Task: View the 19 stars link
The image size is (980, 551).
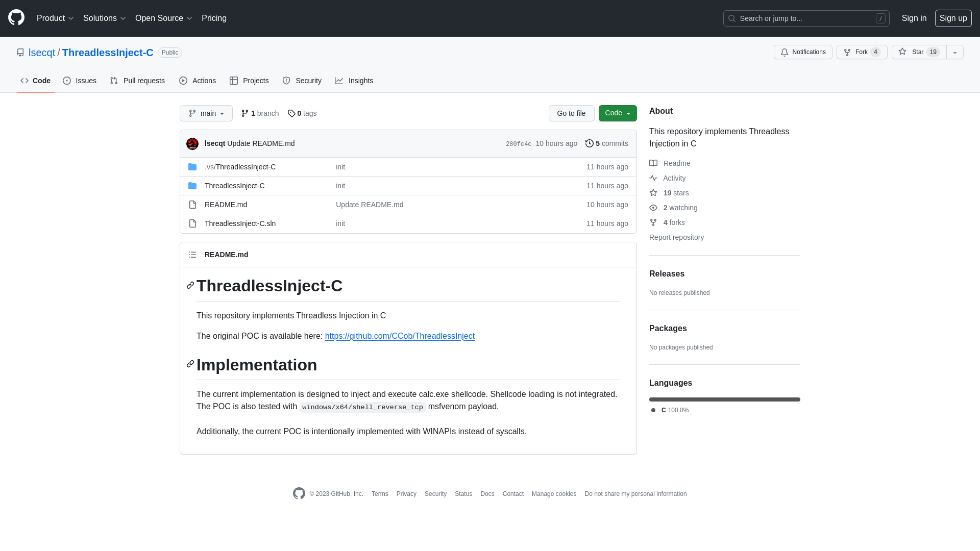Action: pos(669,193)
